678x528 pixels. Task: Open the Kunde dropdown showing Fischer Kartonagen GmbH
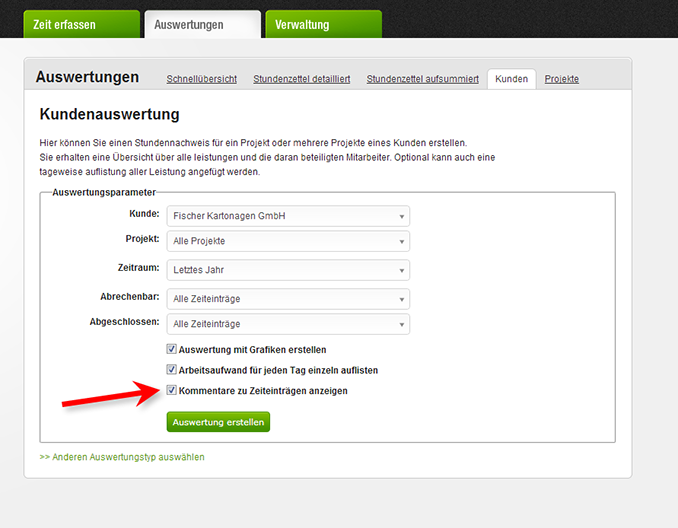(288, 216)
